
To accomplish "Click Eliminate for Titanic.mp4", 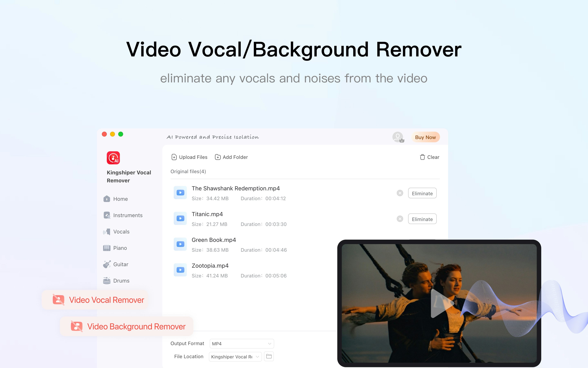I will pyautogui.click(x=422, y=219).
